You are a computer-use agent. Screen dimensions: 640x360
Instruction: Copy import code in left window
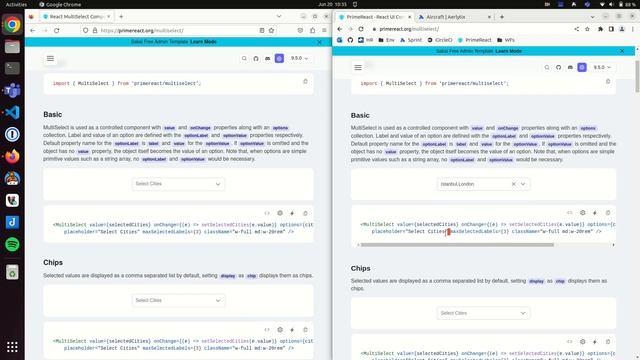(x=305, y=82)
